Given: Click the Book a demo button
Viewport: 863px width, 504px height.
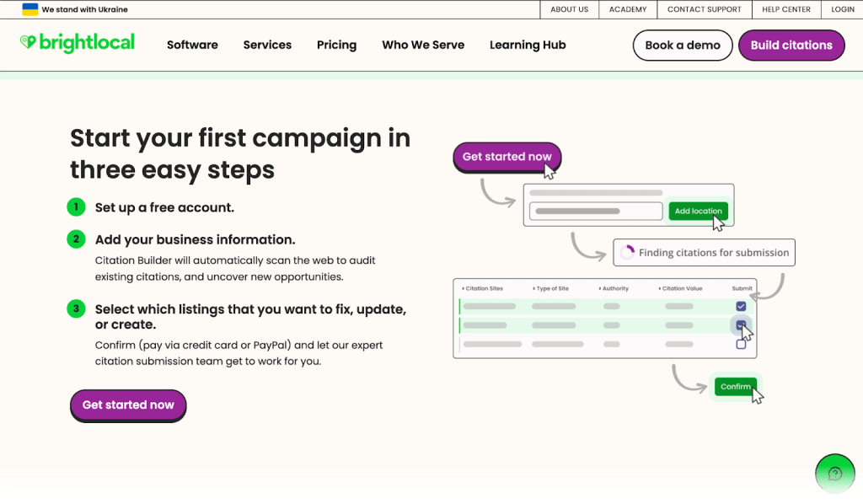Looking at the screenshot, I should pyautogui.click(x=683, y=46).
